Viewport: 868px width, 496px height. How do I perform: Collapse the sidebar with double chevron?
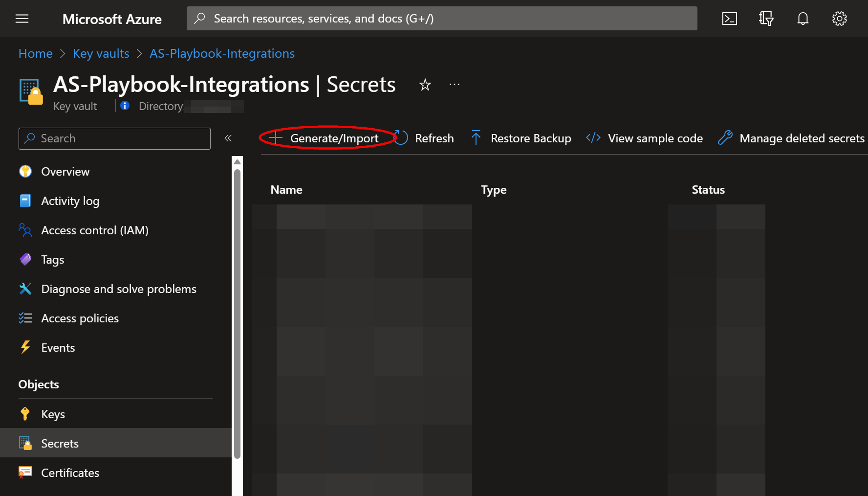(228, 138)
